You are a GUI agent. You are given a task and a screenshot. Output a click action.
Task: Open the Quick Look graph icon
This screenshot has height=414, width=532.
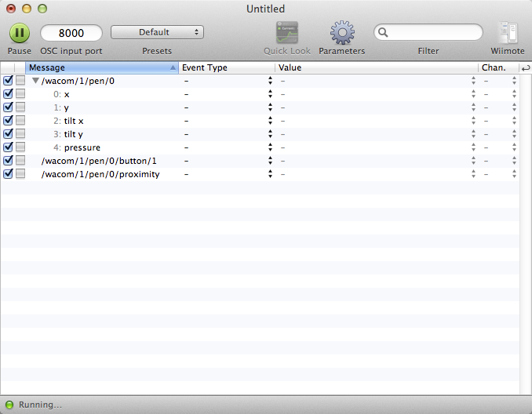click(287, 32)
